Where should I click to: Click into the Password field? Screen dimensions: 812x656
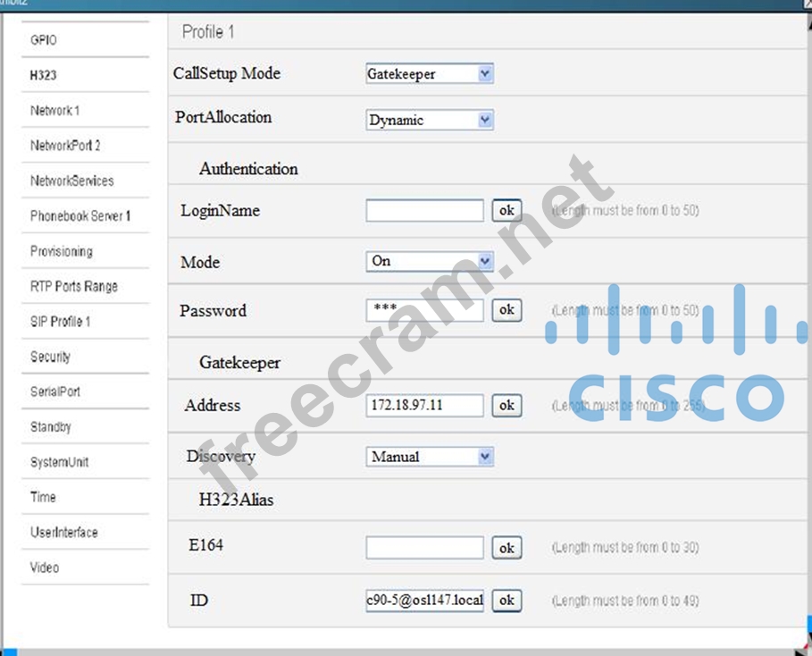[x=424, y=310]
